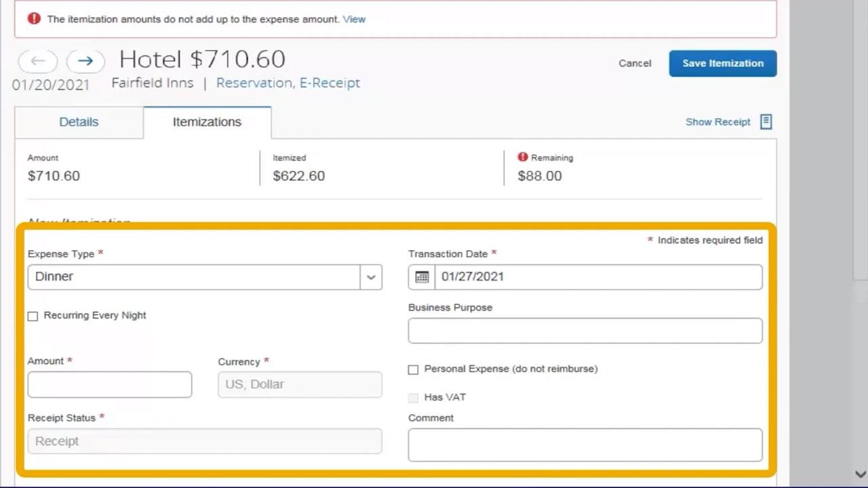The image size is (868, 488).
Task: Toggle the Has VAT checkbox
Action: 413,398
